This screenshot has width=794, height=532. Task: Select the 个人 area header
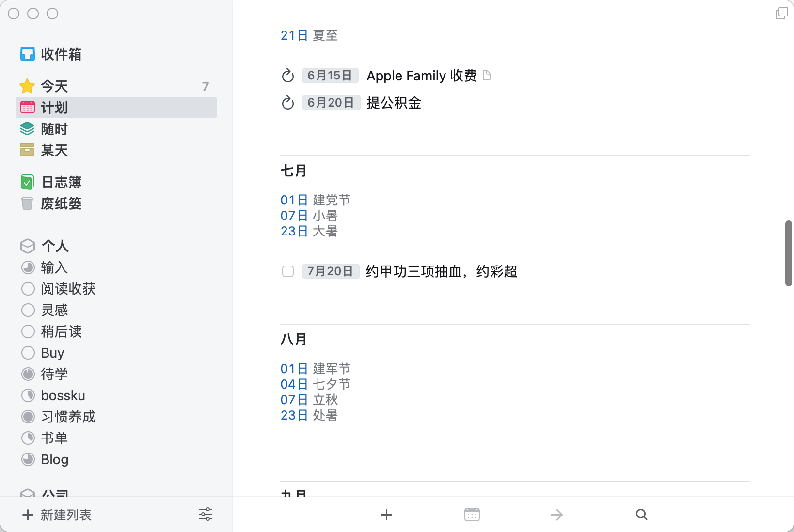[x=55, y=246]
